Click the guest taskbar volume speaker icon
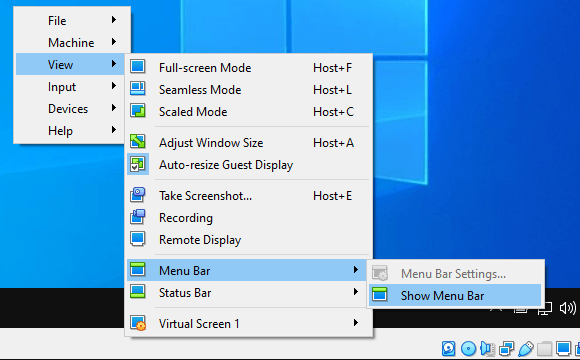Image resolution: width=580 pixels, height=360 pixels. point(567,308)
